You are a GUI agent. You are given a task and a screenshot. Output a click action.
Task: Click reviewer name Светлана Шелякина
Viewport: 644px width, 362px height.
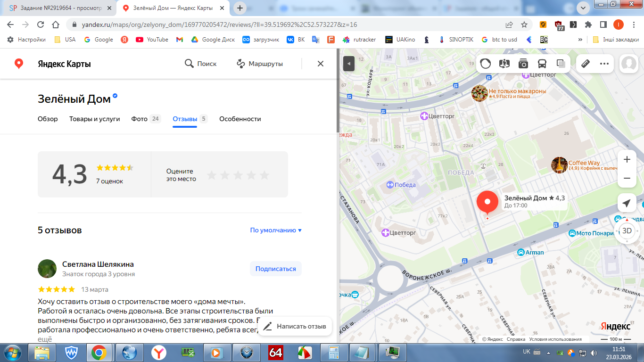(98, 264)
